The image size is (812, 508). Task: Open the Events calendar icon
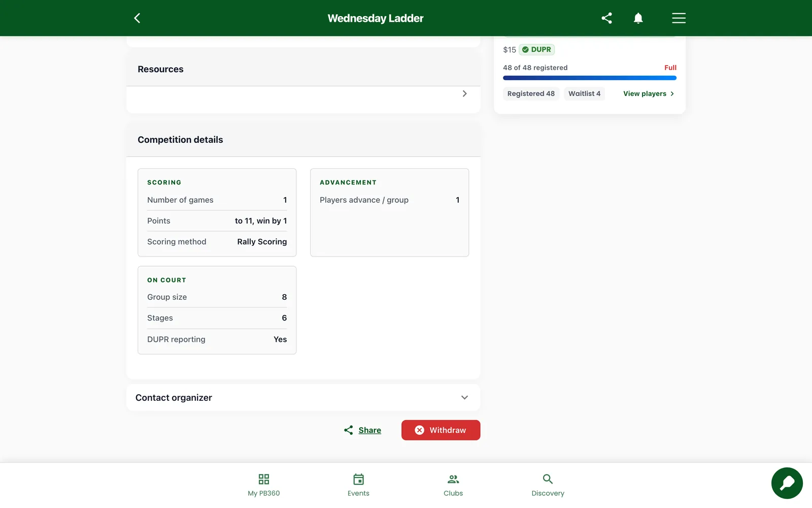pos(358,479)
